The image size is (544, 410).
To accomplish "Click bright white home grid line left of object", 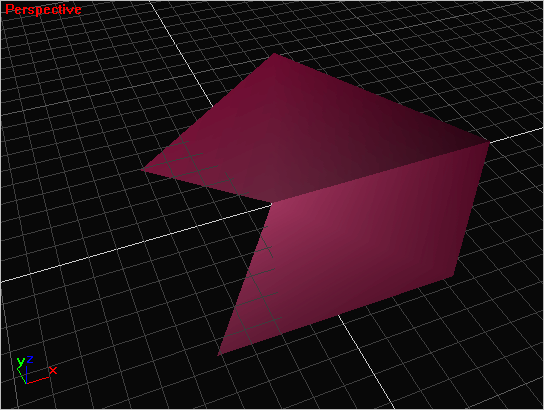I will [x=135, y=244].
